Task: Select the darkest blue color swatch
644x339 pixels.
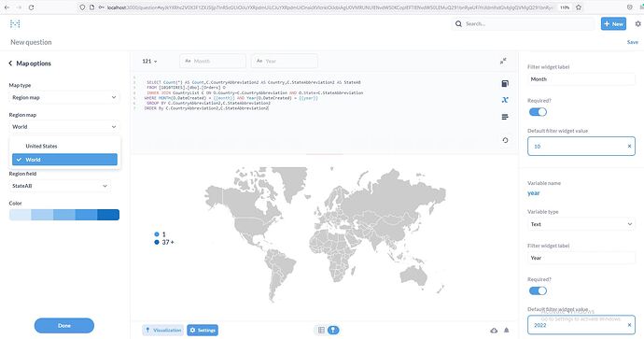Action: tap(108, 215)
